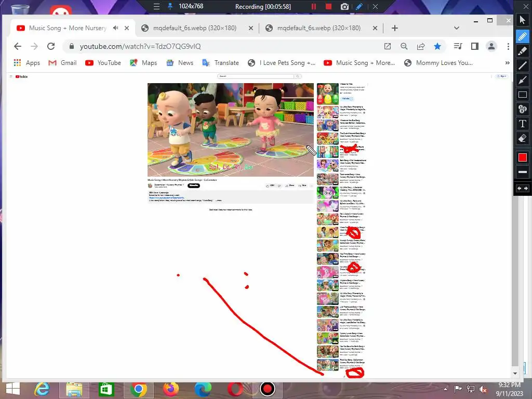Viewport: 532px width, 399px height.
Task: Open first recommended video thumbnail with eggs
Action: 328,94
